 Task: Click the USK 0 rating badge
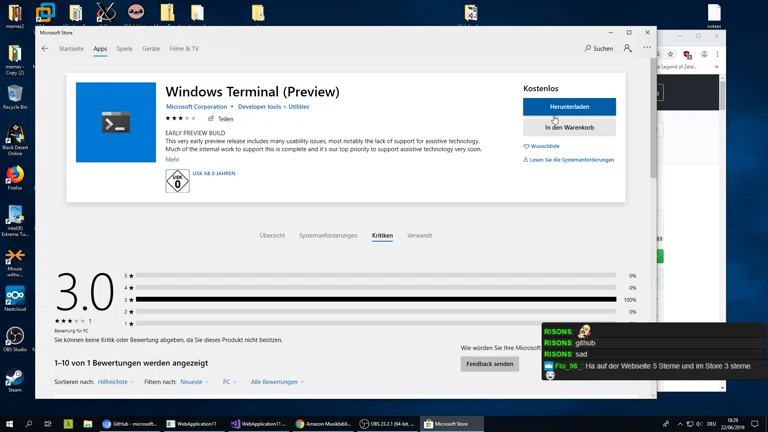click(177, 181)
